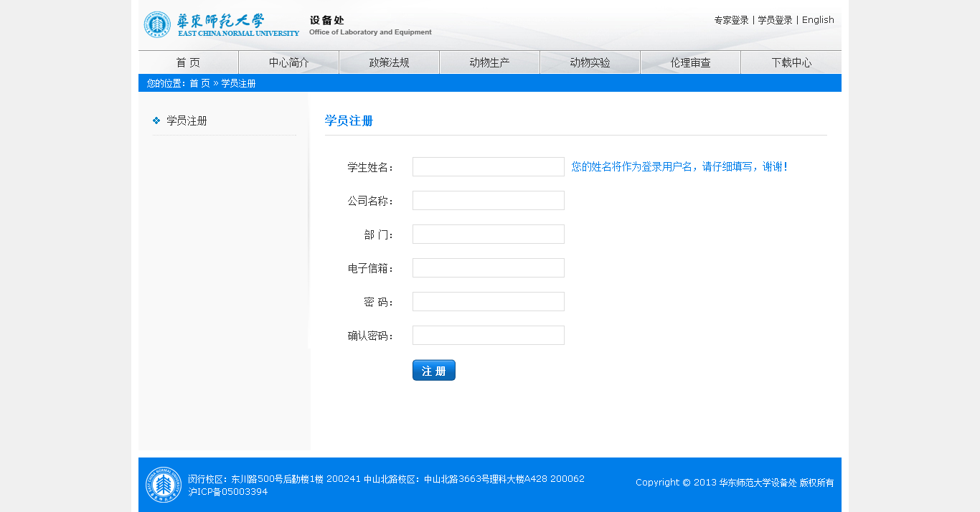Open the 首页 navigation menu item

188,62
